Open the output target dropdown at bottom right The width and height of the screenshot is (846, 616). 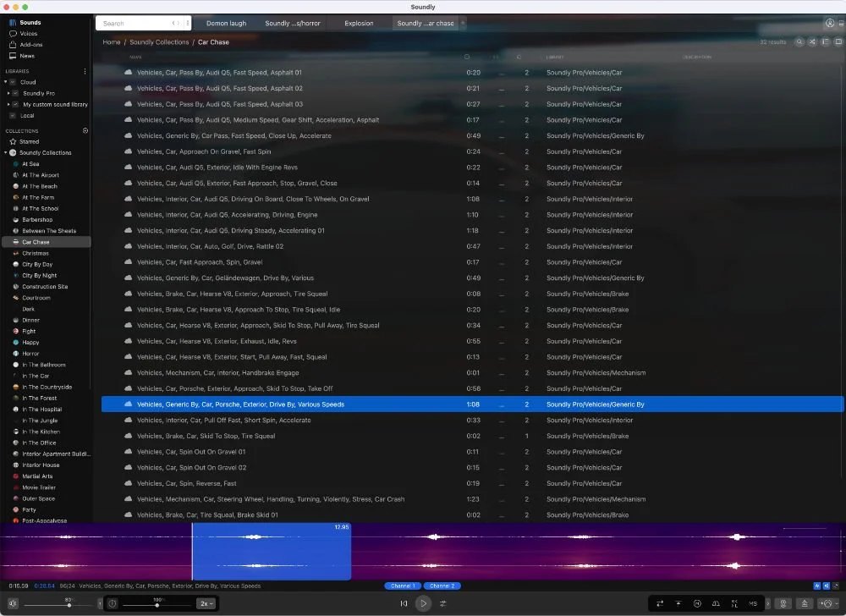tap(829, 603)
